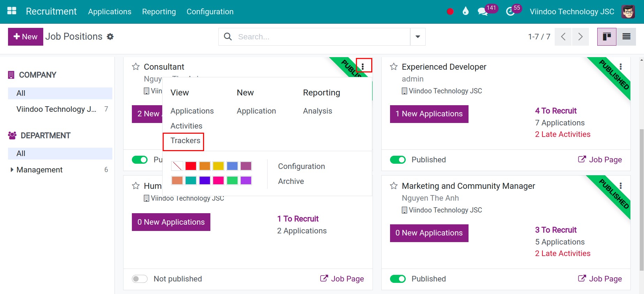Click the water droplet icon in navbar
This screenshot has width=644, height=294.
click(465, 11)
